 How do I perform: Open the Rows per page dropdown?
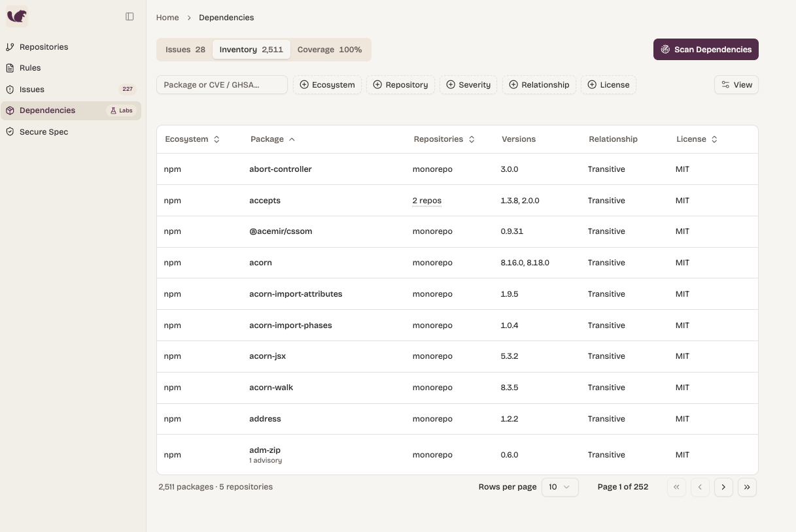[560, 487]
